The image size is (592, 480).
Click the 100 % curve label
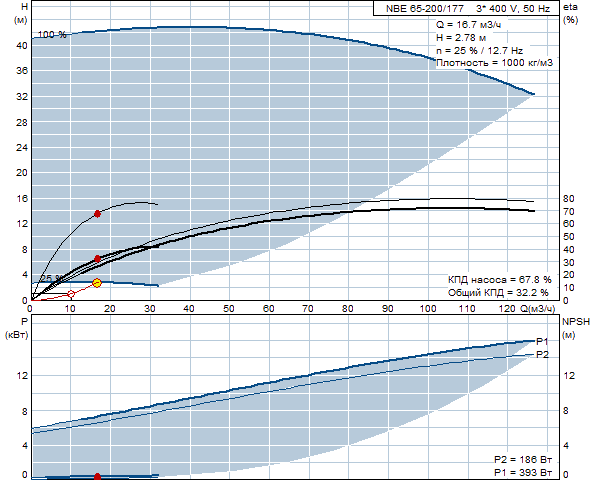click(52, 35)
